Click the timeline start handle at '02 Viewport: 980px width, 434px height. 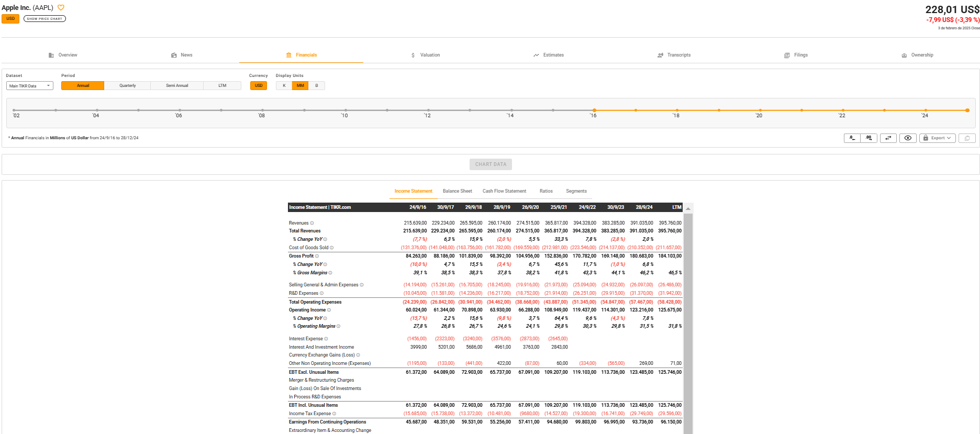pyautogui.click(x=14, y=110)
